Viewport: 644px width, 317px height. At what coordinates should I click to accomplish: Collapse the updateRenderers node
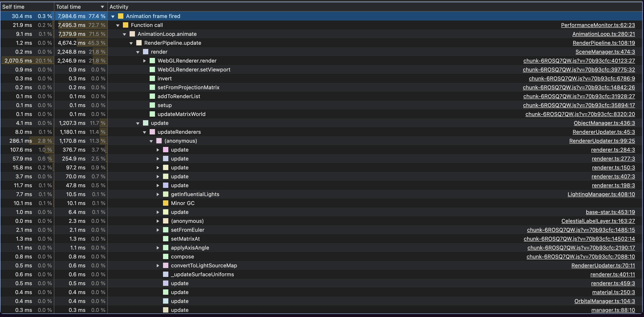pyautogui.click(x=145, y=132)
